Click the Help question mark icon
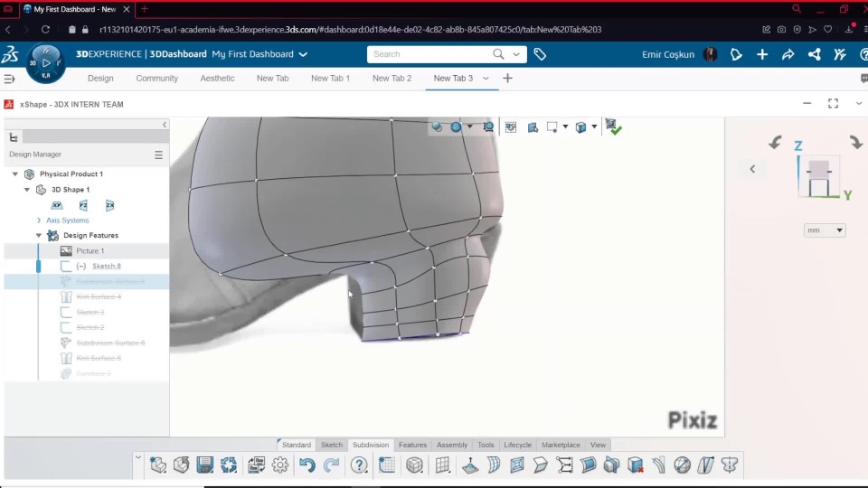The image size is (868, 488). (359, 465)
